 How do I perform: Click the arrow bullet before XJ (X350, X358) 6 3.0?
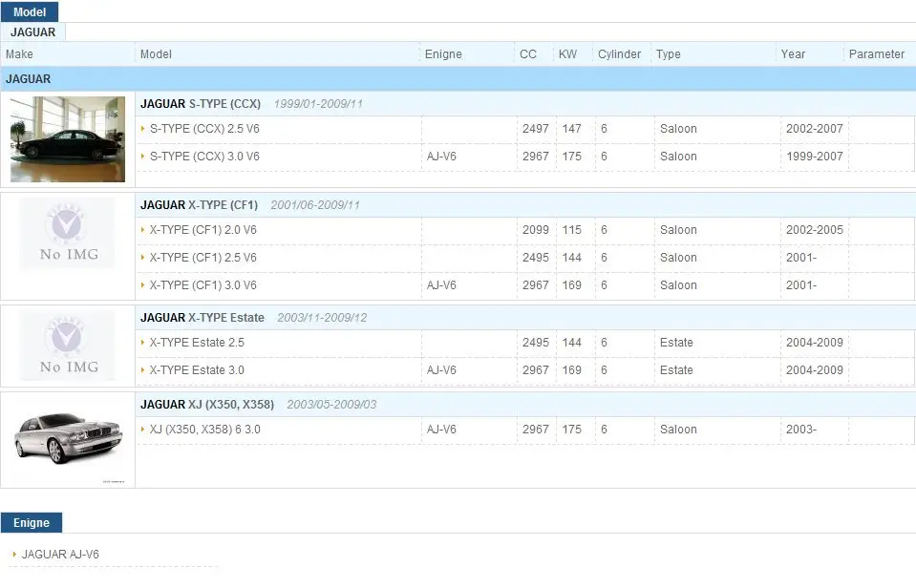click(x=142, y=430)
